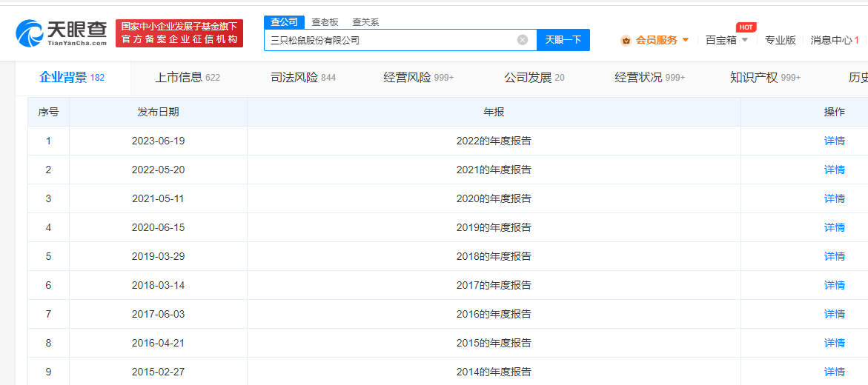Click the text 2017的年度报告
Screen dimensions: 868x385
tap(494, 285)
